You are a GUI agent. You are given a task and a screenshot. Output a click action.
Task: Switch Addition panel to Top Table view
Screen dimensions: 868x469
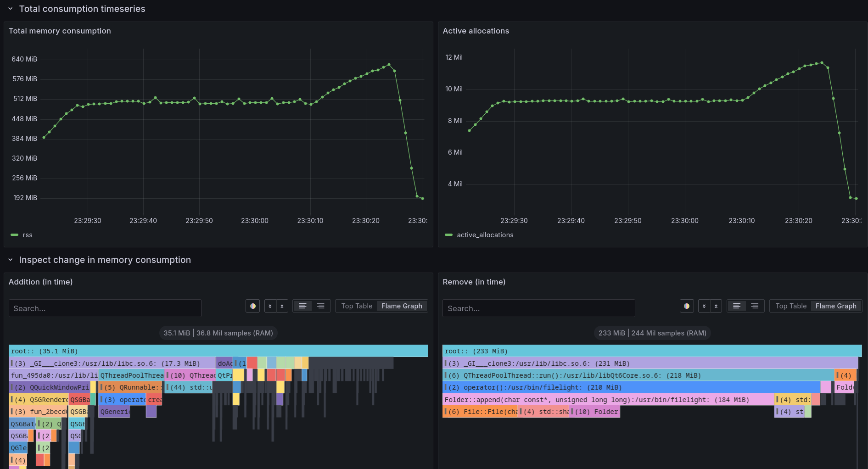pos(357,306)
